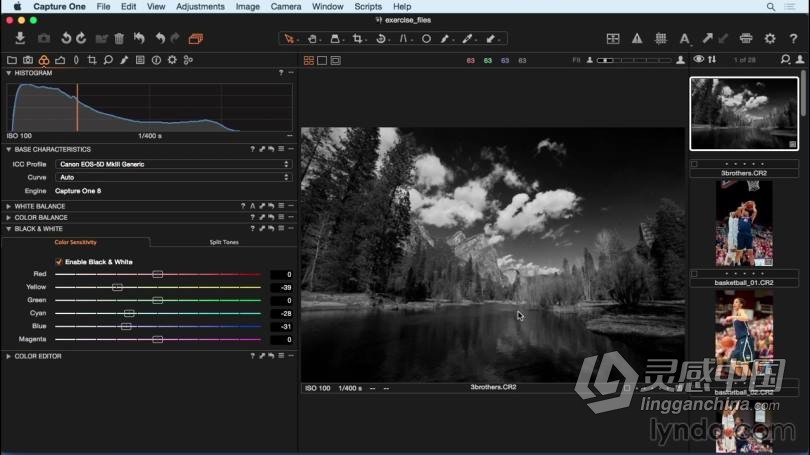Open the Library folder tool tab

[11, 60]
